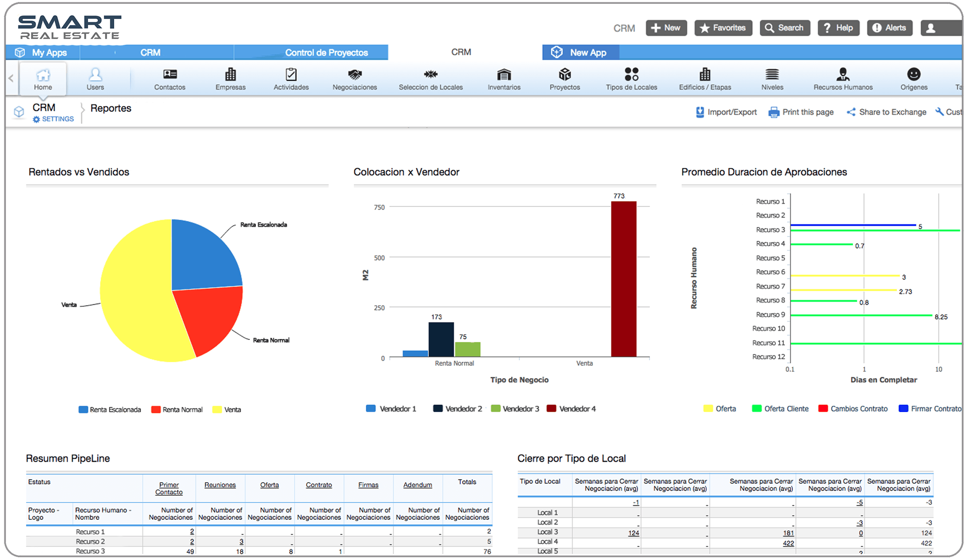Click Local 3 value 181 link
The height and width of the screenshot is (560, 968).
(788, 533)
